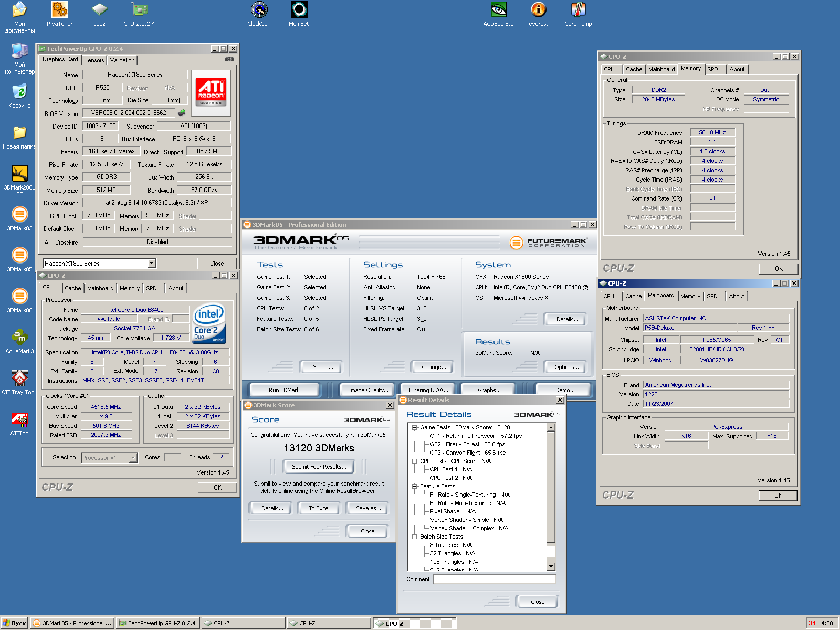The height and width of the screenshot is (630, 840).
Task: Open the 3DMark2001 SE desktop icon
Action: click(19, 180)
